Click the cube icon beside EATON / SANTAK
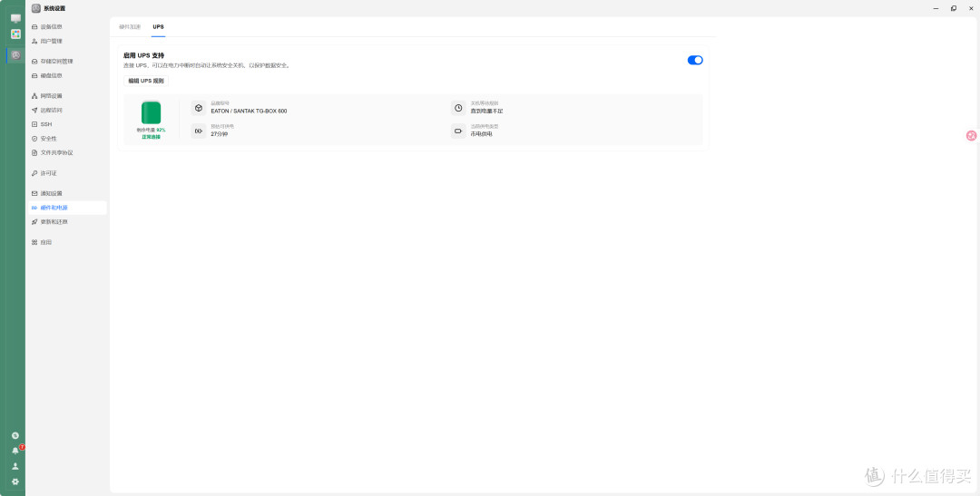Viewport: 980px width, 496px height. [198, 108]
